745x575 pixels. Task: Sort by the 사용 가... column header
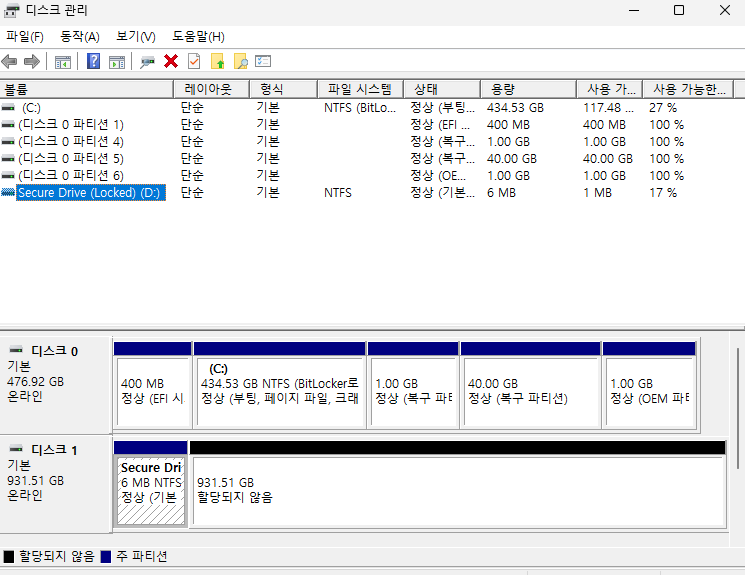tap(610, 89)
